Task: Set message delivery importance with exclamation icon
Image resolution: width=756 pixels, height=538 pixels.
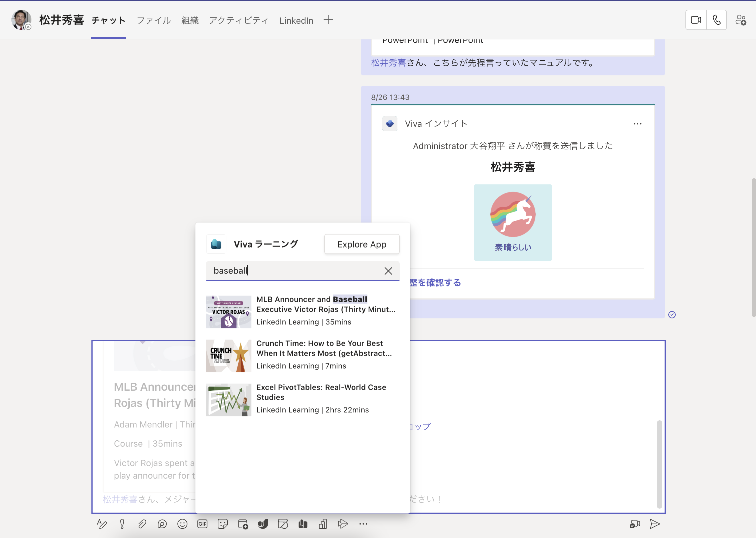Action: 122,524
